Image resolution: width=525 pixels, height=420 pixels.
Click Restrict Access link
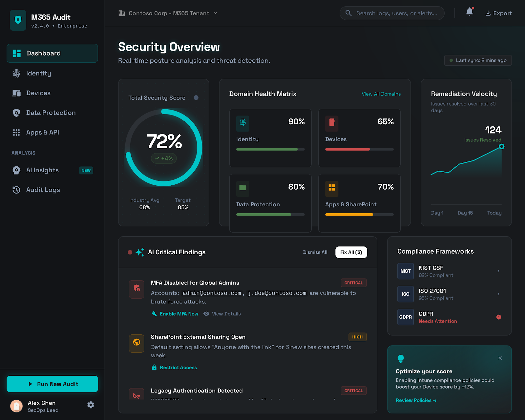[174, 367]
